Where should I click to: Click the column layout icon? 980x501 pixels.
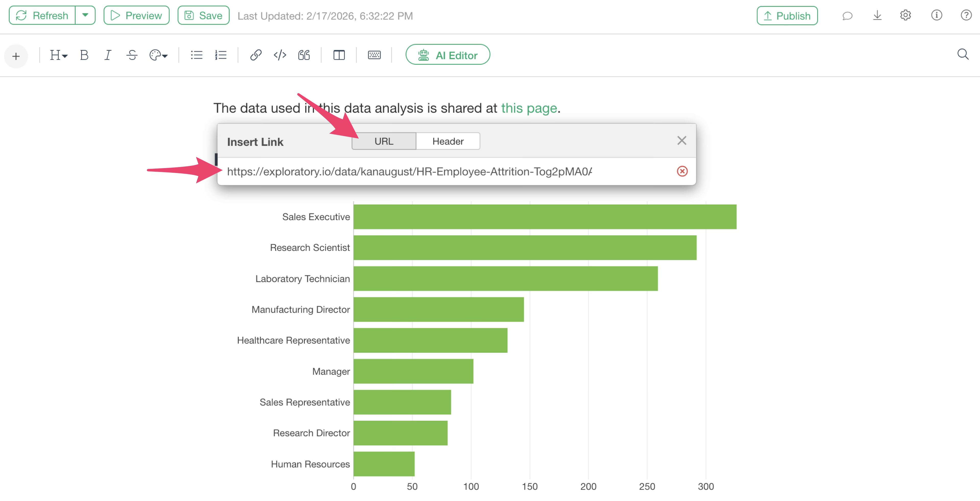tap(339, 55)
